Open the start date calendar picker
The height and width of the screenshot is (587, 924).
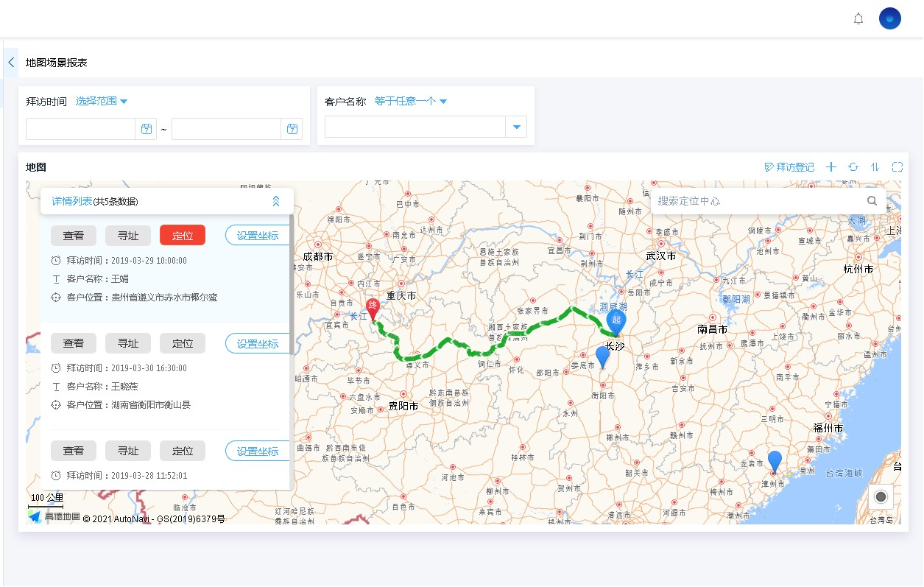pyautogui.click(x=146, y=130)
